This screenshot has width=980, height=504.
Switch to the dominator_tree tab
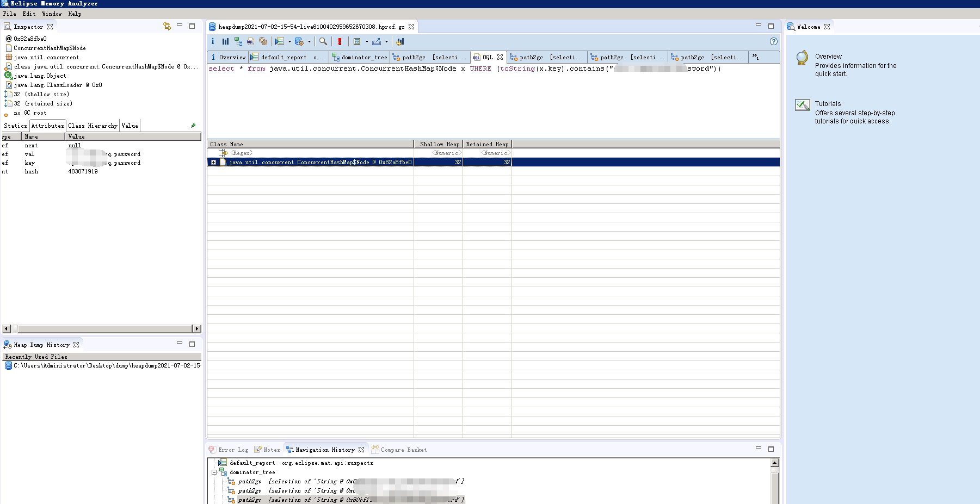pos(360,57)
